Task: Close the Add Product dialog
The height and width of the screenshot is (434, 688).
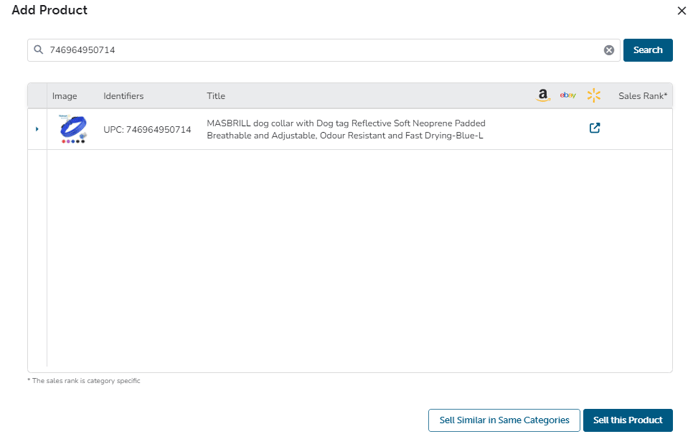Action: tap(681, 11)
